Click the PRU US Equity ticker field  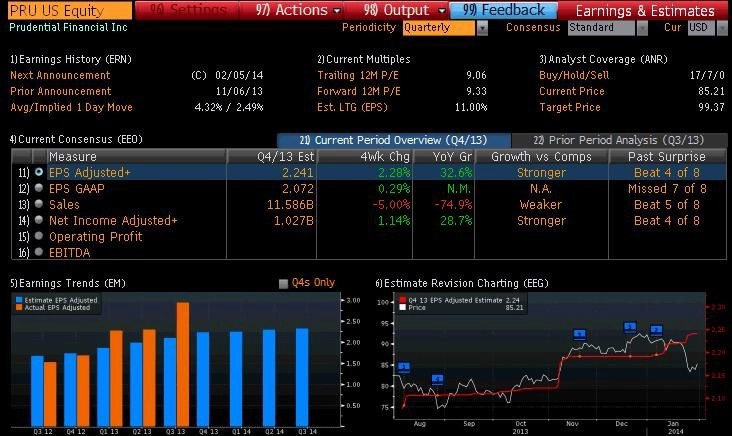coord(70,10)
